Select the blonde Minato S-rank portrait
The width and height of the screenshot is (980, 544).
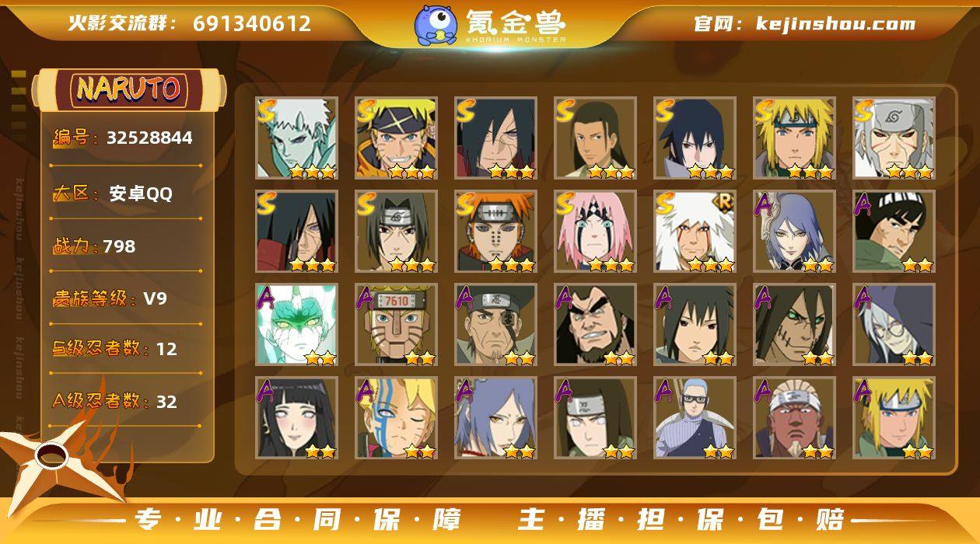click(x=795, y=138)
